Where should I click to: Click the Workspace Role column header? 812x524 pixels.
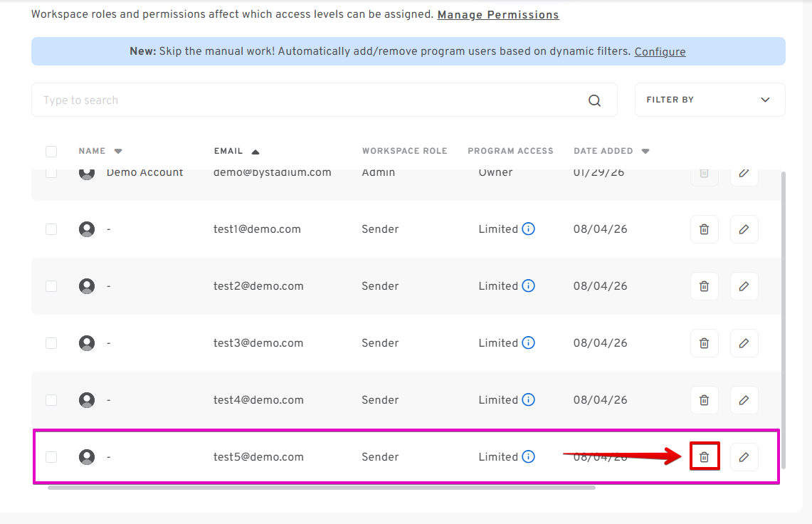(x=404, y=151)
